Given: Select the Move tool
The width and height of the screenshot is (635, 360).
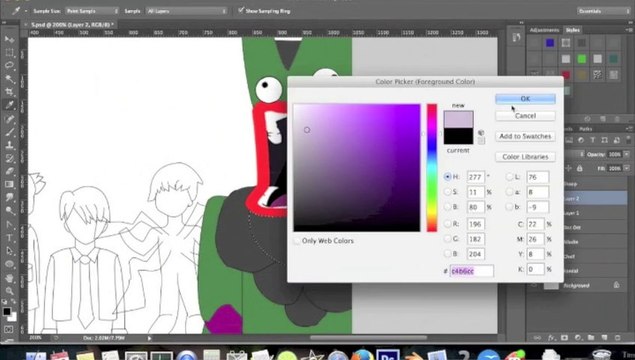Looking at the screenshot, I should point(9,39).
